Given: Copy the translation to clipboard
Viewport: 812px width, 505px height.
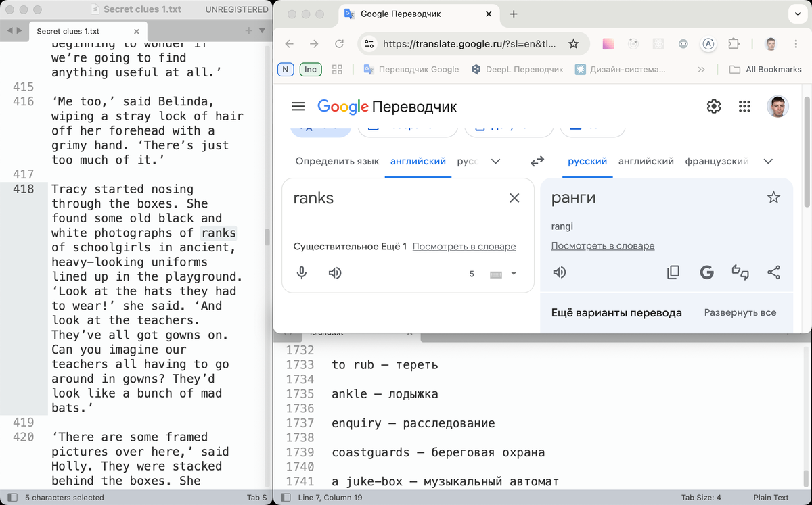Looking at the screenshot, I should pos(673,272).
